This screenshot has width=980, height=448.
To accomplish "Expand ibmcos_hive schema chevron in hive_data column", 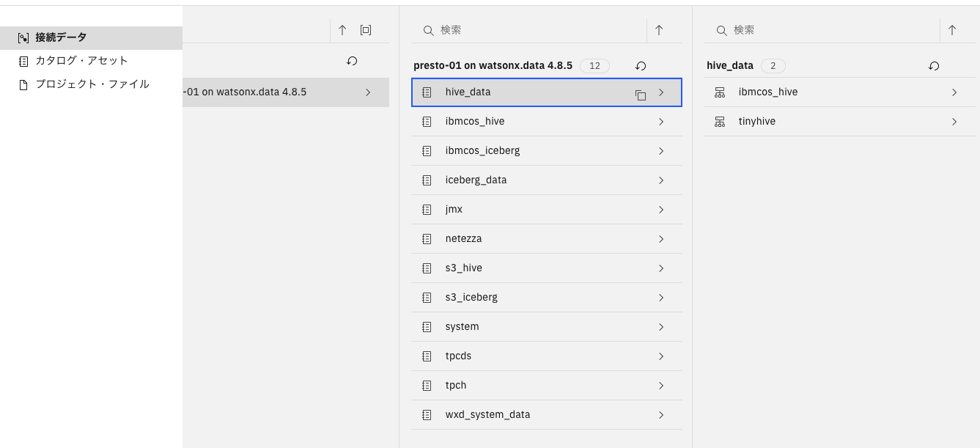I will (954, 92).
